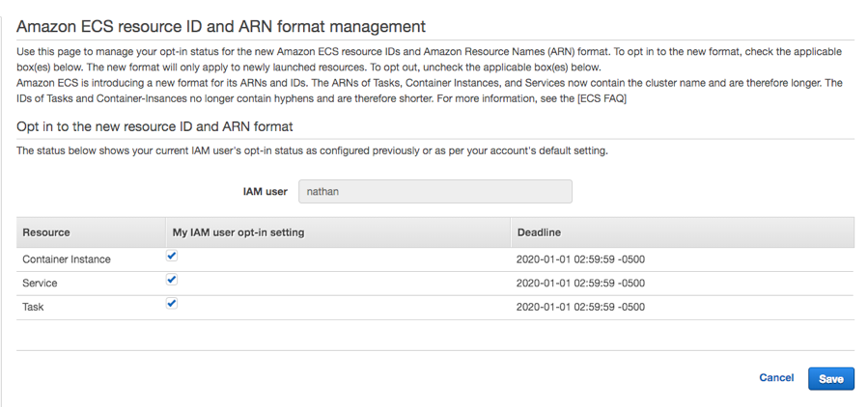This screenshot has width=868, height=407.
Task: Click the Cancel link
Action: click(x=776, y=378)
